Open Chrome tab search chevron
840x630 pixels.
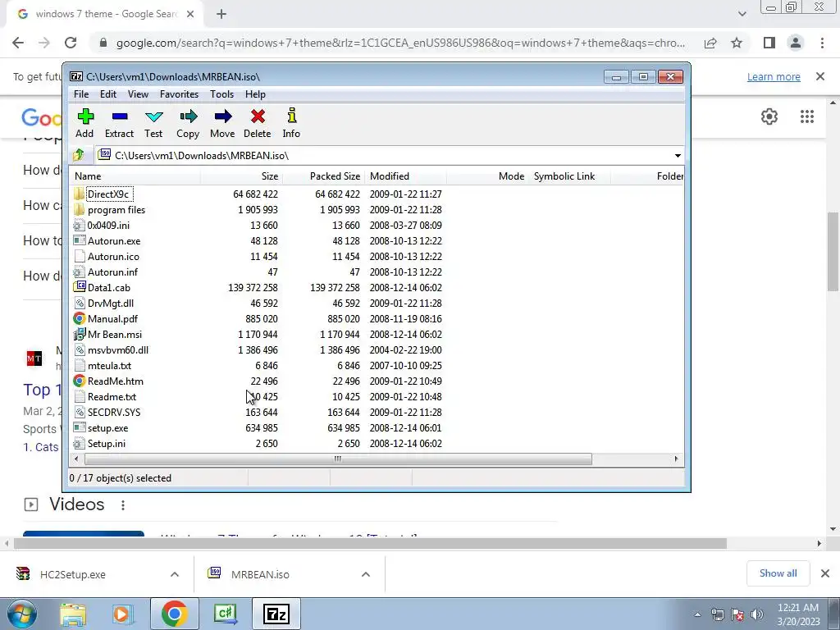(742, 14)
